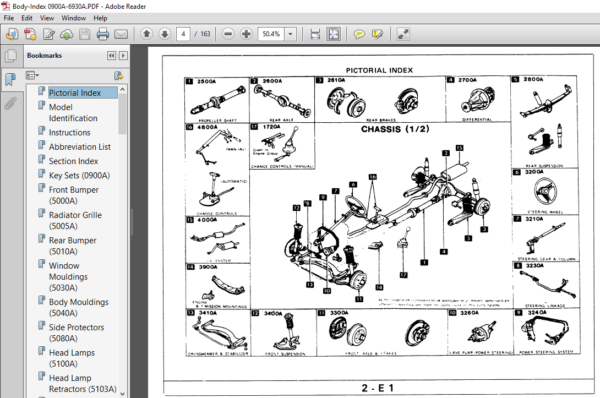This screenshot has height=398, width=600.
Task: Click the page number input field
Action: pyautogui.click(x=183, y=34)
